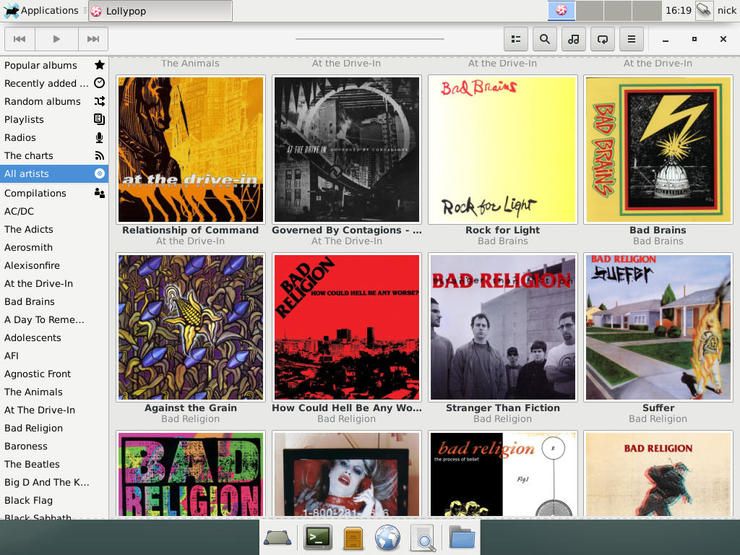Open the notes/archive icon in the dock
Screen dimensions: 740x555
click(353, 538)
